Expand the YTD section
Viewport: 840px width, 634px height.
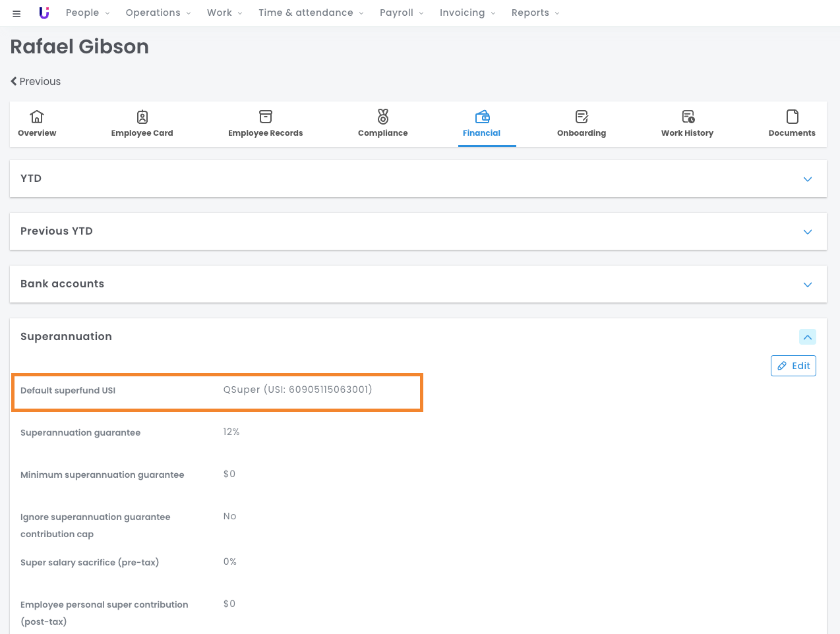point(807,179)
